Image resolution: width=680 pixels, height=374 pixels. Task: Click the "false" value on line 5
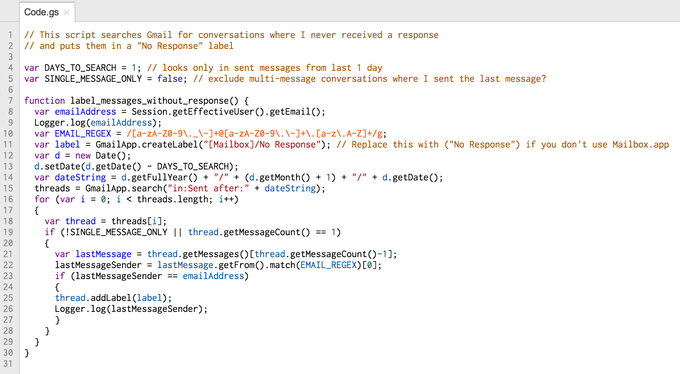click(x=170, y=79)
